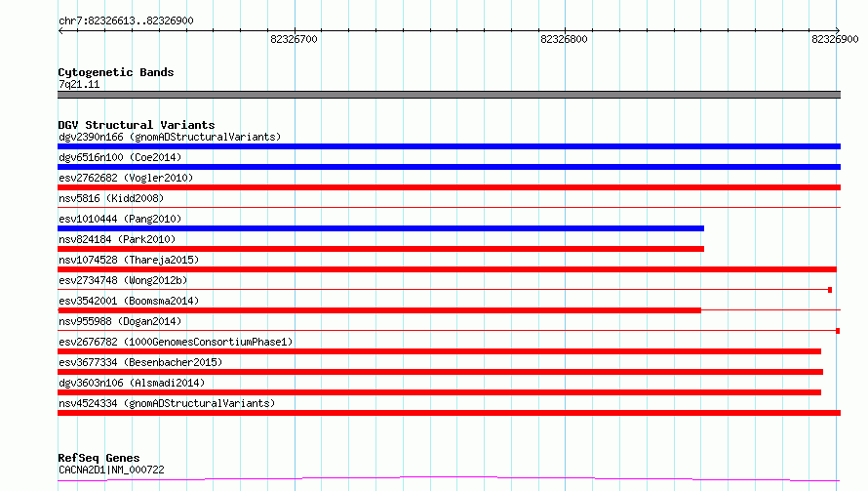This screenshot has height=491, width=868.
Task: Select esv1010444 (Pang2010) label
Action: [120, 219]
